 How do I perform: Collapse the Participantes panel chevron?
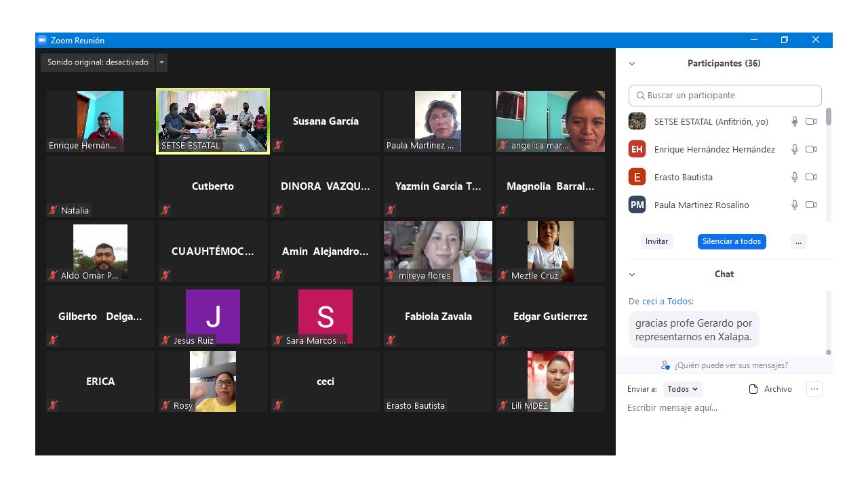[632, 64]
